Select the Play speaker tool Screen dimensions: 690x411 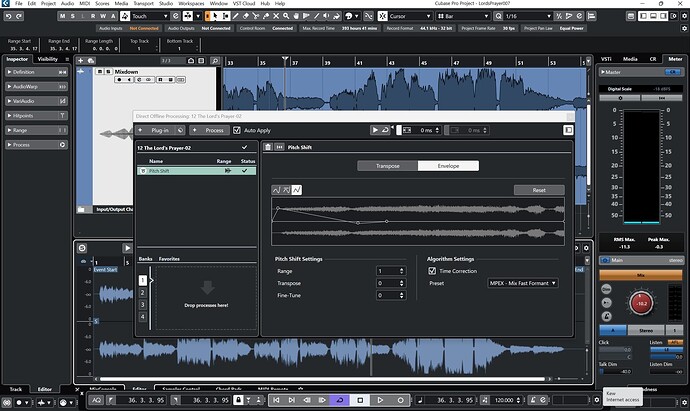click(x=327, y=16)
